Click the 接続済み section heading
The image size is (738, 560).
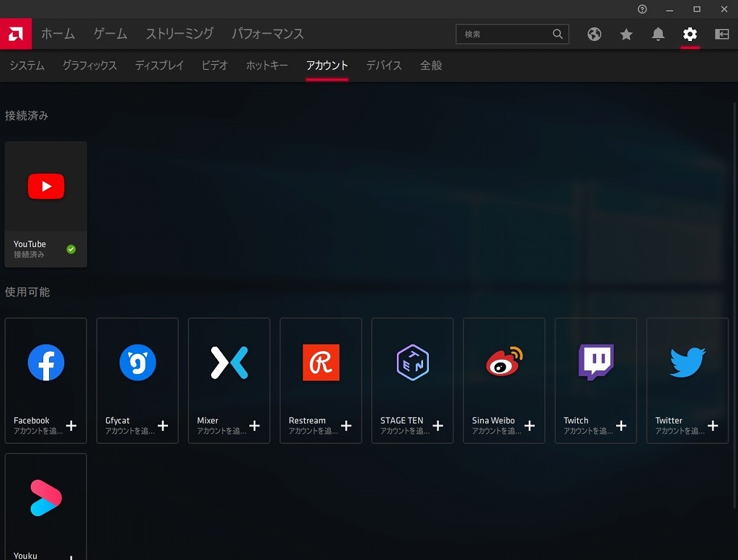click(27, 116)
